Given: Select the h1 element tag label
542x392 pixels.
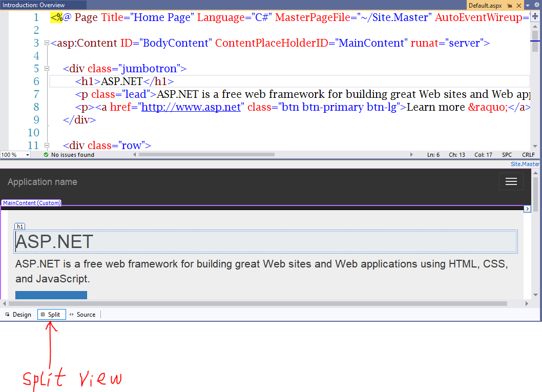Looking at the screenshot, I should point(19,227).
